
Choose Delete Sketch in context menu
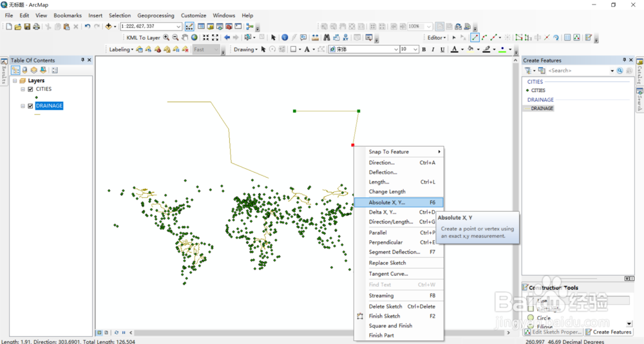click(x=399, y=307)
